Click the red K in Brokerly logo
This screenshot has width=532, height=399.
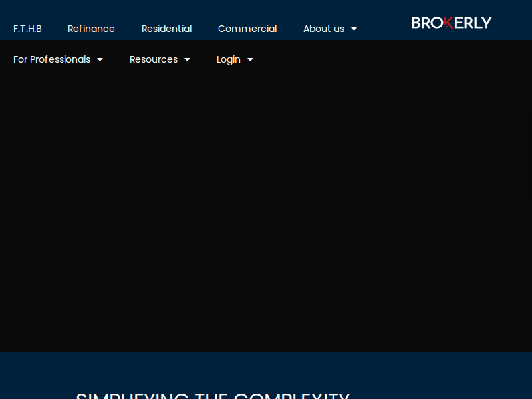coord(448,23)
